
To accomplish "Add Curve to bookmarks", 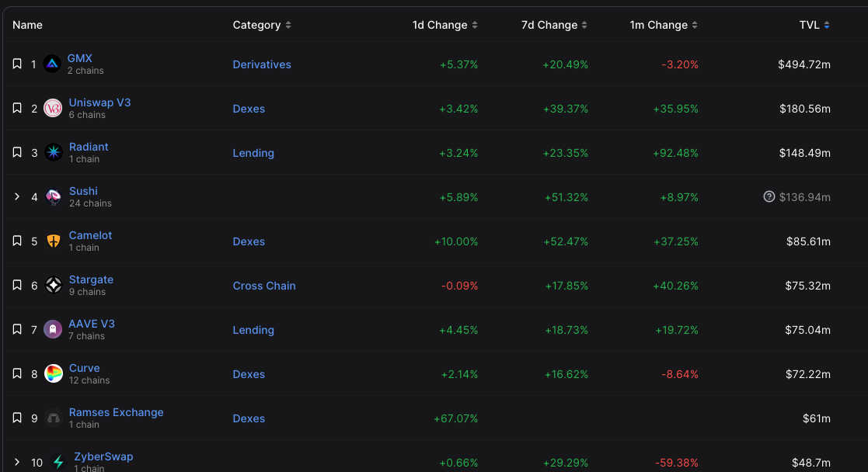I will (17, 373).
